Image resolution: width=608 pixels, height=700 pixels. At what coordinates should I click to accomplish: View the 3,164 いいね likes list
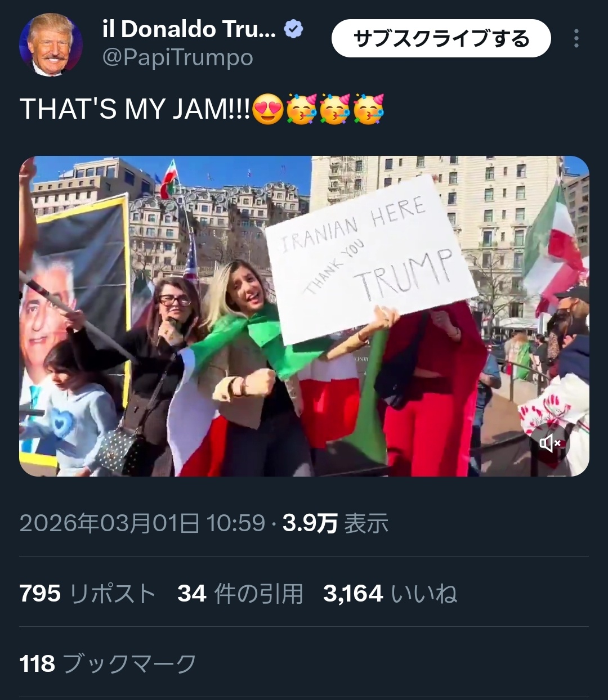(x=390, y=594)
